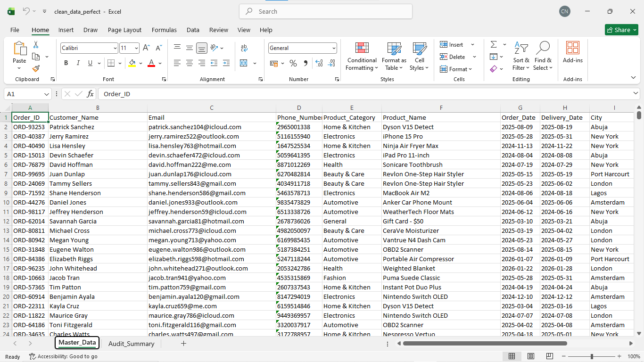Open Cell Styles gallery

(x=420, y=57)
